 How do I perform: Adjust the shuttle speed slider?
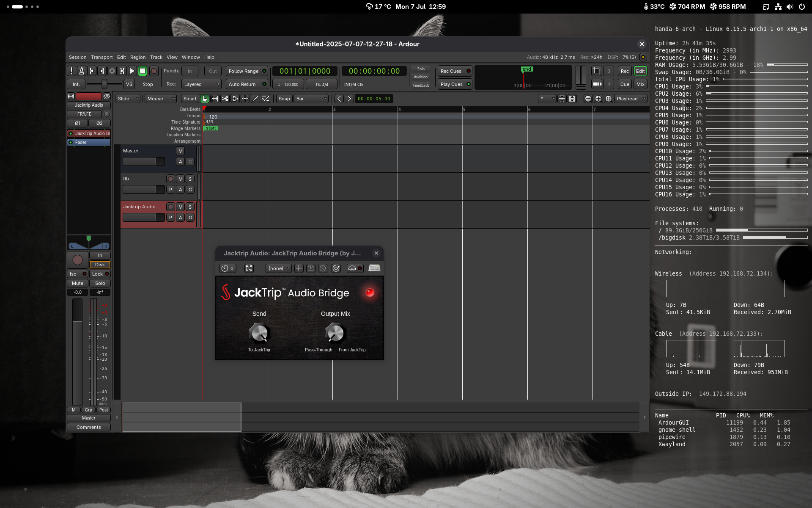point(104,84)
